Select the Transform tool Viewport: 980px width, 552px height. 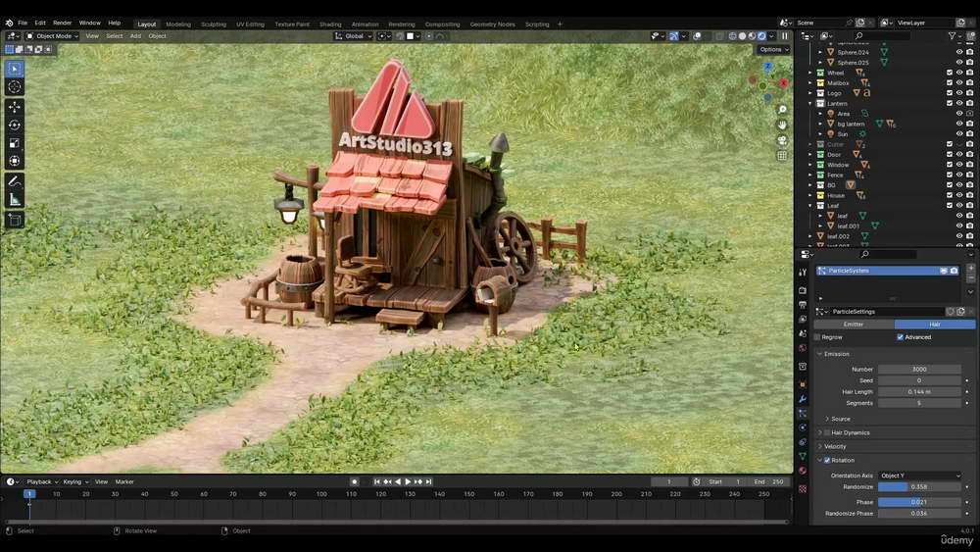(x=15, y=162)
